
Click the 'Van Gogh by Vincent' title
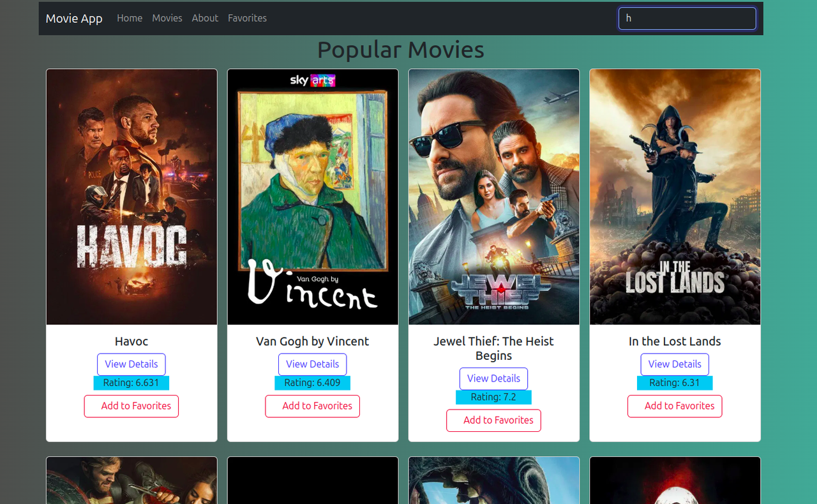313,341
